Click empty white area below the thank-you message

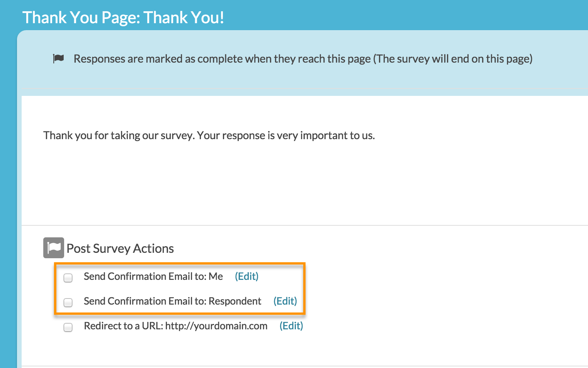(270, 182)
